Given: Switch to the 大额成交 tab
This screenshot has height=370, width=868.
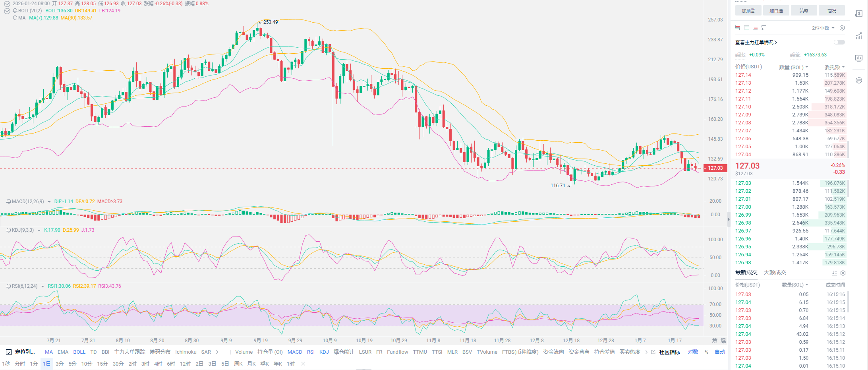Looking at the screenshot, I should (775, 273).
